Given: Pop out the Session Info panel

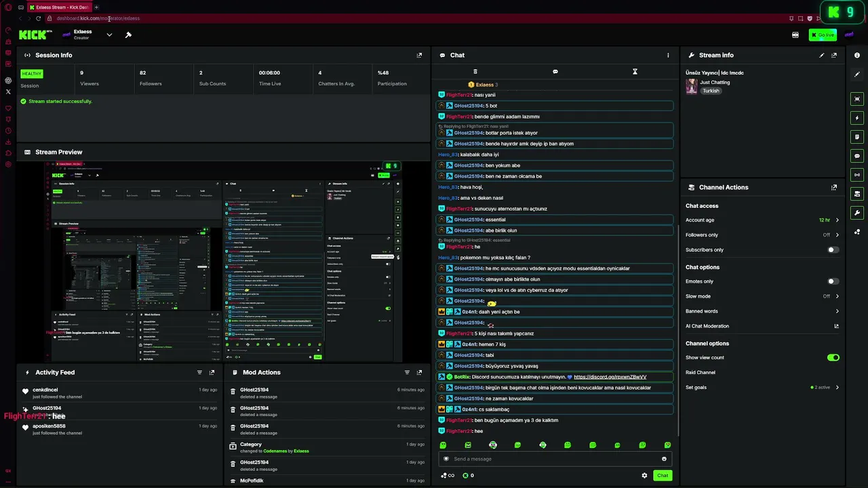Looking at the screenshot, I should coord(419,55).
